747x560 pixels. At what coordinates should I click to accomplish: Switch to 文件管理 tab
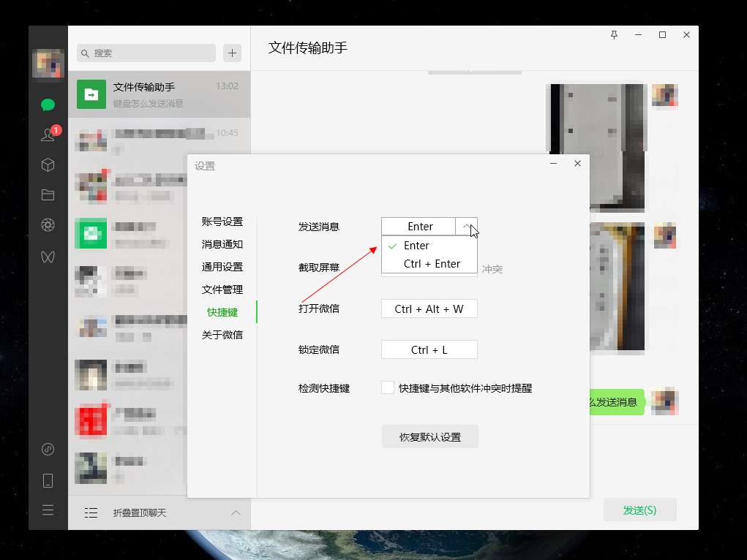click(x=222, y=290)
